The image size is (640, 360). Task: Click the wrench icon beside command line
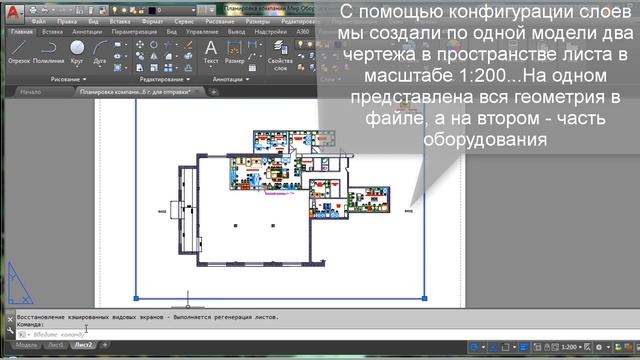point(10,330)
